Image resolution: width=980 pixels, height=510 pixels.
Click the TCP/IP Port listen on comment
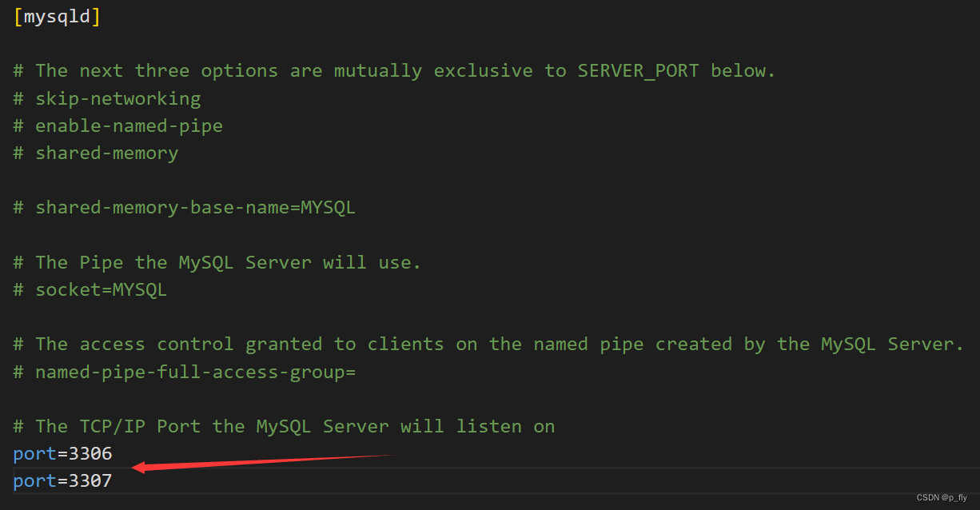(x=284, y=426)
